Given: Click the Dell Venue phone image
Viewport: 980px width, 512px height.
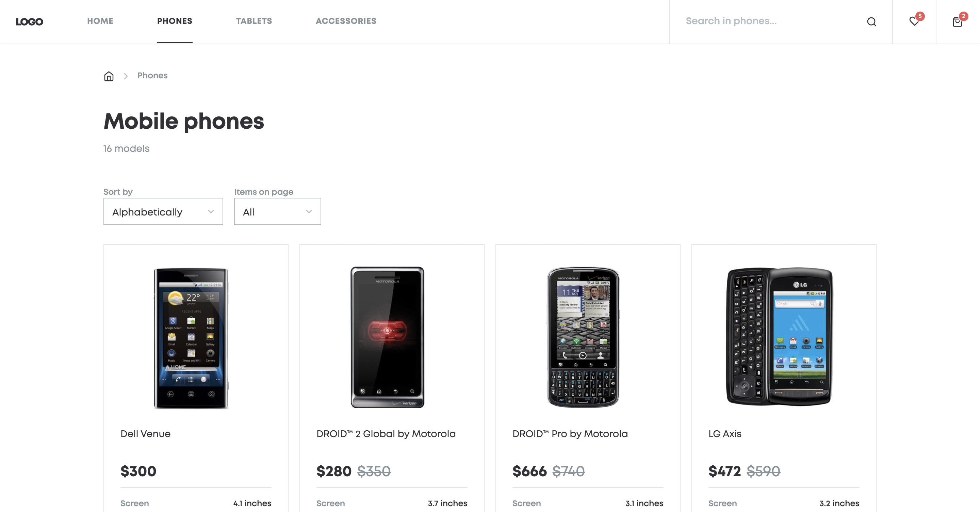Looking at the screenshot, I should coord(191,338).
